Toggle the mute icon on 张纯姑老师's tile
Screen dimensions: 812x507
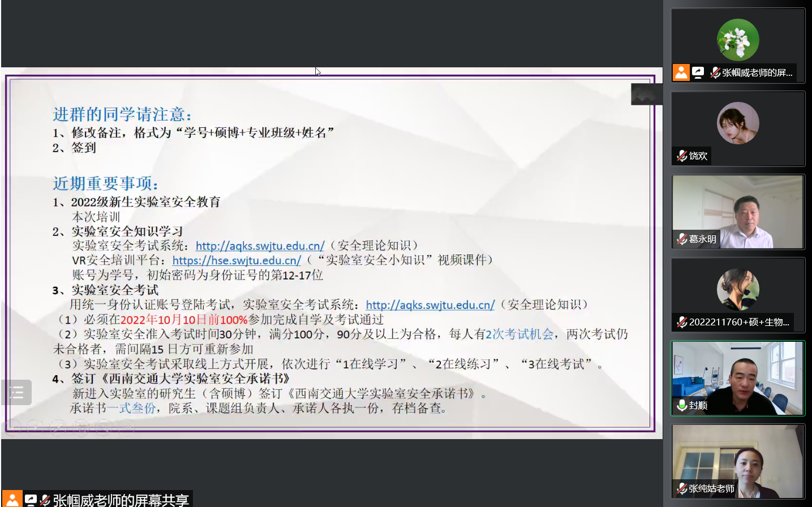(681, 488)
